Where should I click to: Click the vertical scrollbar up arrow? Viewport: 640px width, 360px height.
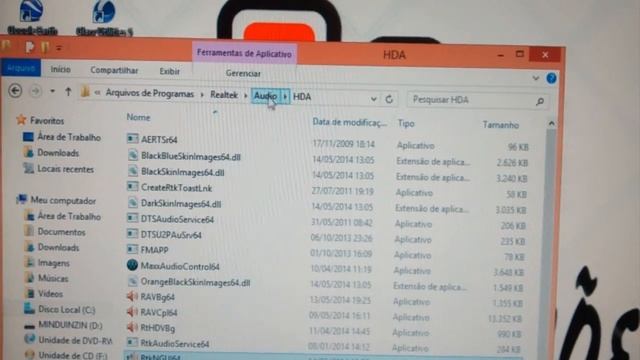pyautogui.click(x=551, y=123)
